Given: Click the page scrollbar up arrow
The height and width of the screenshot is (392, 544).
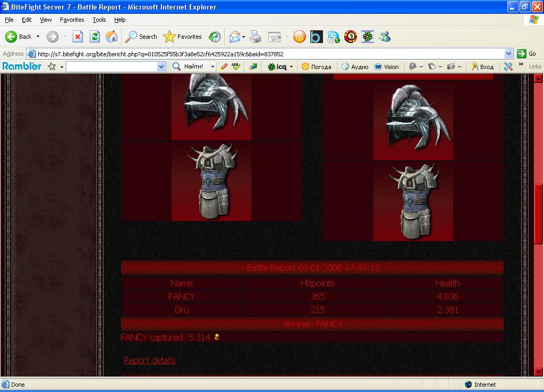Looking at the screenshot, I should pos(539,79).
